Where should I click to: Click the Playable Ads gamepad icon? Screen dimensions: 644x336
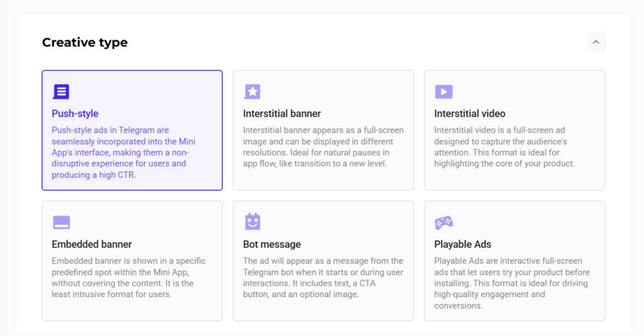click(x=443, y=222)
